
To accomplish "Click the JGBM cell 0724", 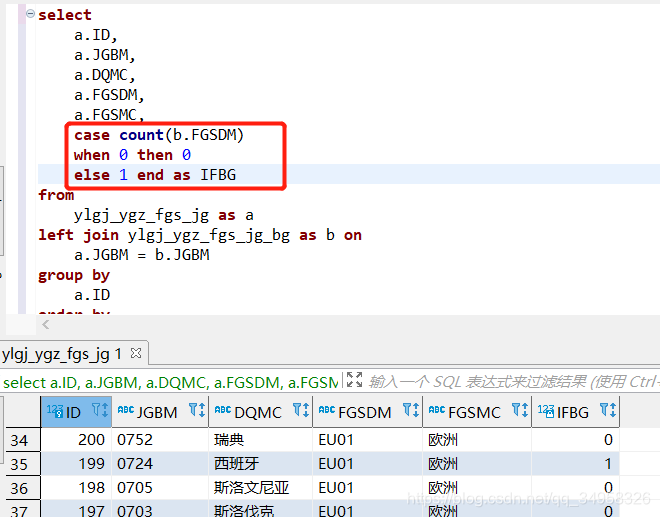I will [160, 464].
